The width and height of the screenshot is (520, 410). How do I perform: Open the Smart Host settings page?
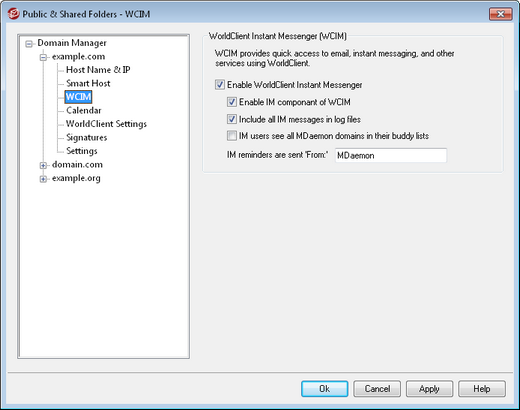(88, 83)
